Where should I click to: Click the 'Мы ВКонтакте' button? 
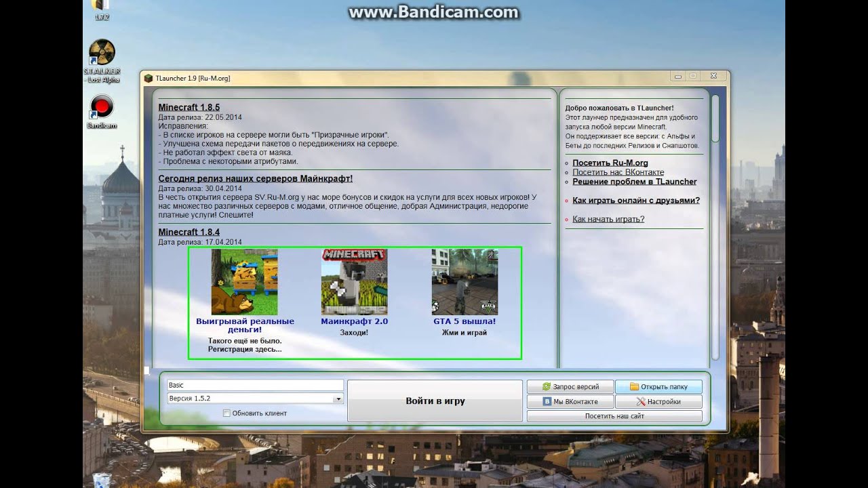pos(570,401)
